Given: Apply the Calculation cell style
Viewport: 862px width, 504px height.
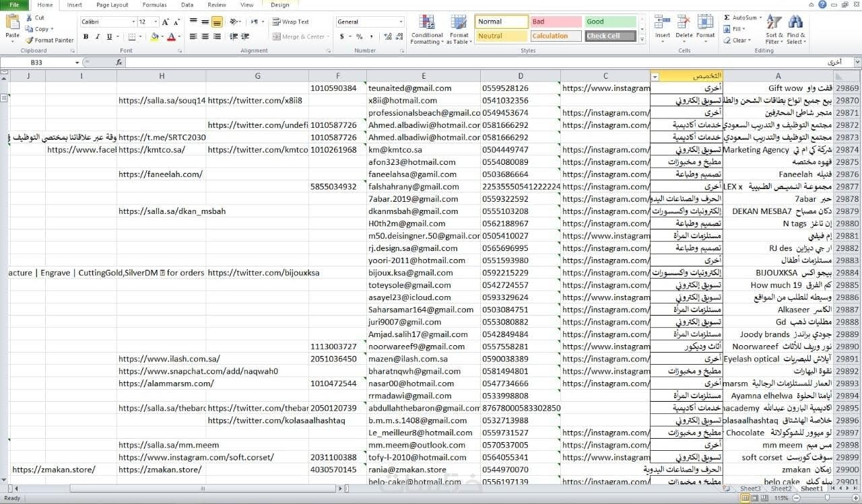Looking at the screenshot, I should (556, 36).
